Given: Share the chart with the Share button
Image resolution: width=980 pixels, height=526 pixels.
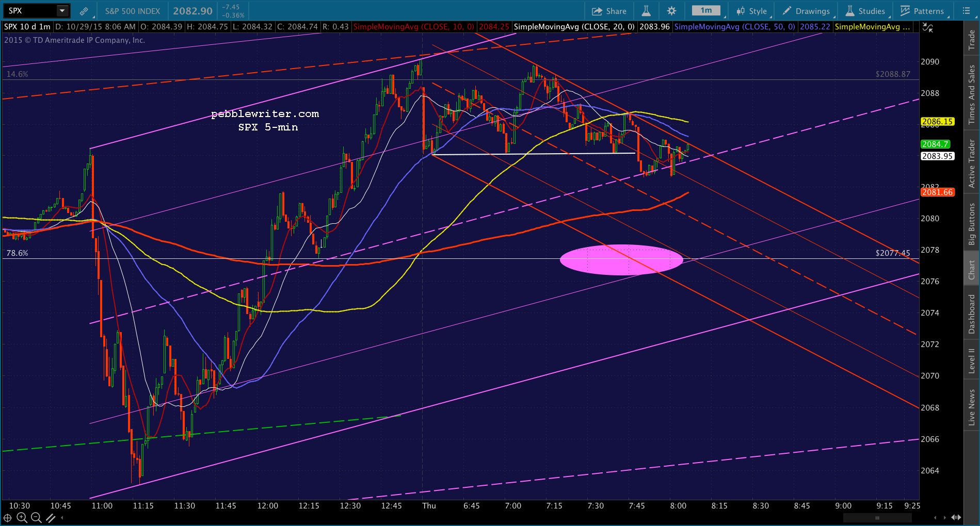Looking at the screenshot, I should tap(609, 11).
